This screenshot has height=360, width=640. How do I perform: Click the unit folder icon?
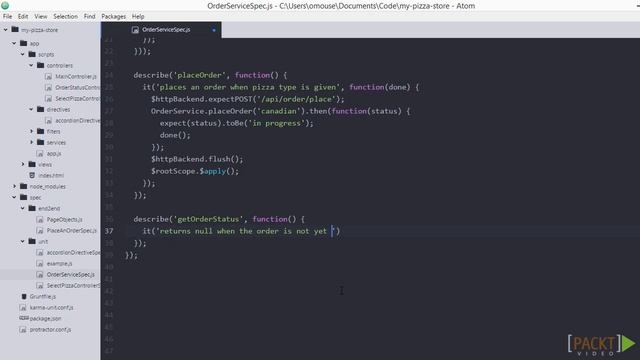pos(32,241)
